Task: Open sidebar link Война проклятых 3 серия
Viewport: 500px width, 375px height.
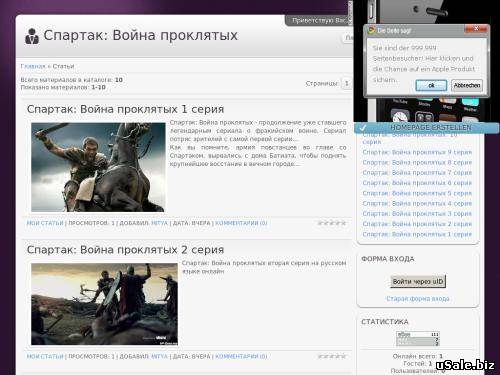Action: (417, 214)
